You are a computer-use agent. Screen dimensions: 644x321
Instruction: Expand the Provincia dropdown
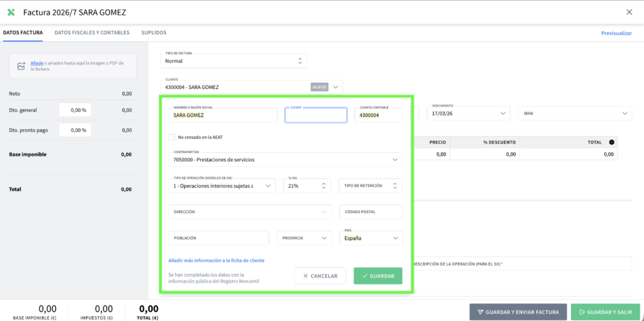pos(304,238)
